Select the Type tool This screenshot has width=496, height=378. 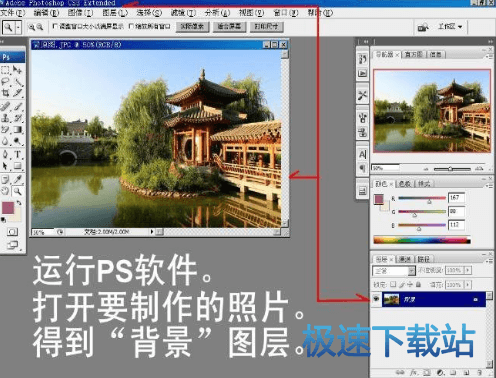point(17,154)
